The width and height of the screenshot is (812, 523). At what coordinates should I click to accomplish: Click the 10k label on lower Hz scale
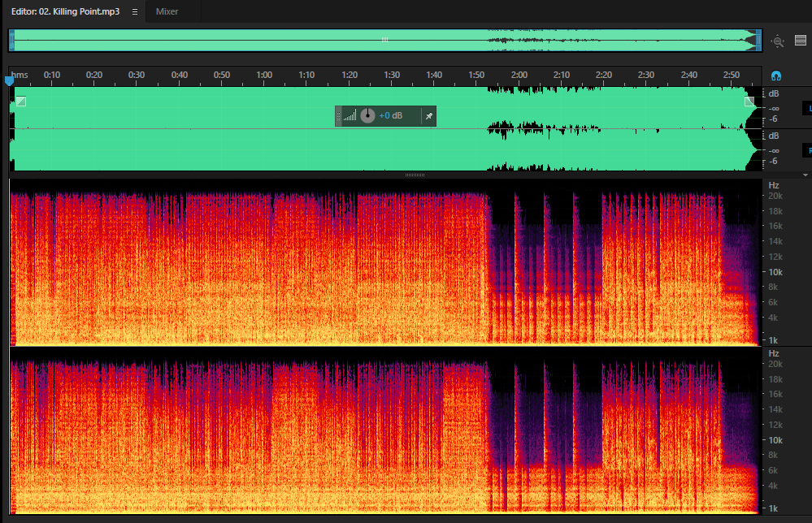coord(775,440)
